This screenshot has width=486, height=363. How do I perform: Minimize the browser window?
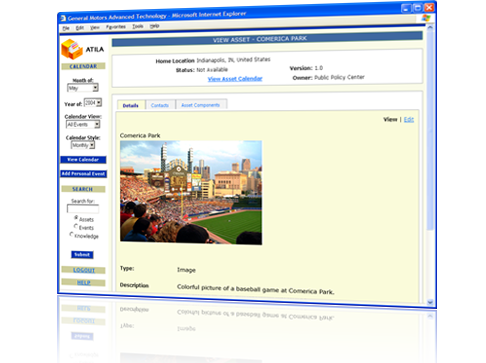click(x=405, y=9)
